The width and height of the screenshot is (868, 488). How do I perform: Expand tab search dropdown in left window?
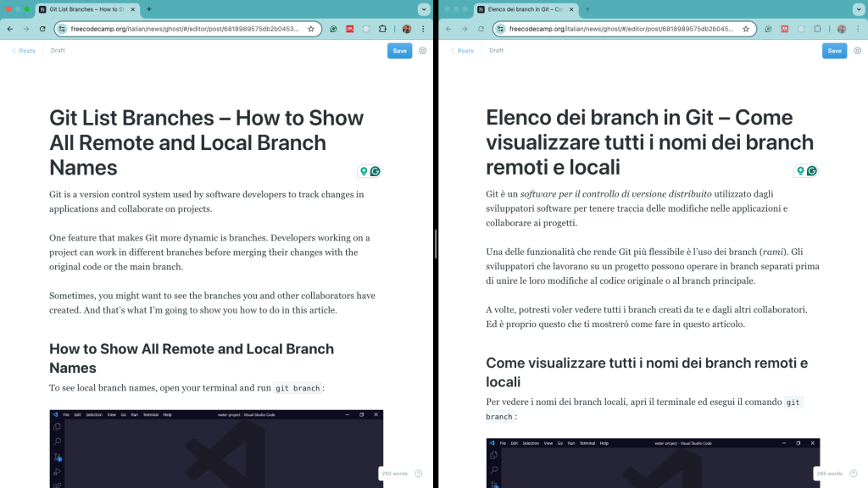click(x=424, y=9)
